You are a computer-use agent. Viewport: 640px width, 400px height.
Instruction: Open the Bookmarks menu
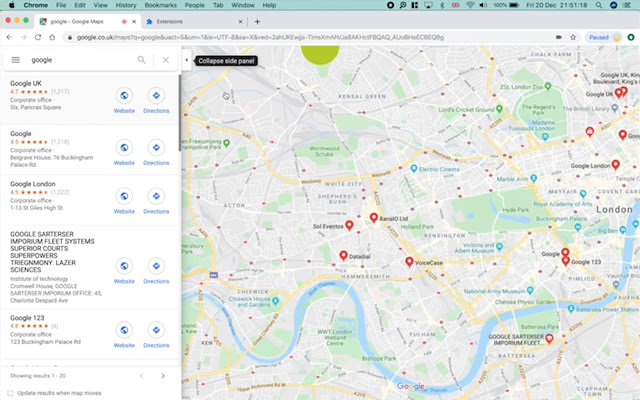(x=160, y=5)
